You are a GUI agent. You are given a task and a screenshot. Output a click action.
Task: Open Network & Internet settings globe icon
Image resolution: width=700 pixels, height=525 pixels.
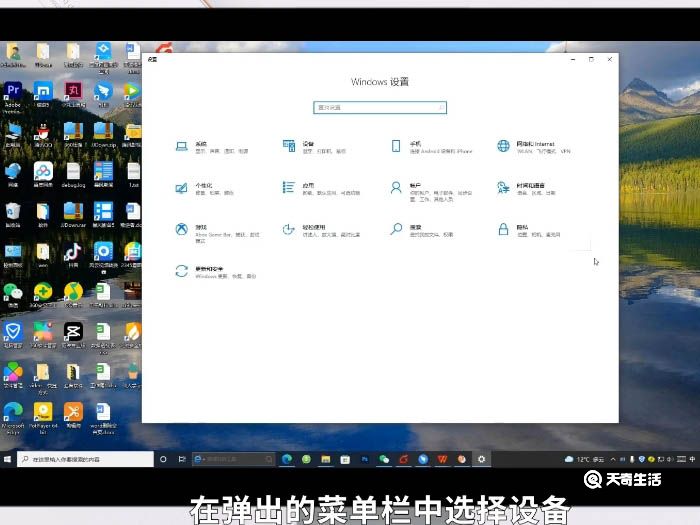coord(503,146)
